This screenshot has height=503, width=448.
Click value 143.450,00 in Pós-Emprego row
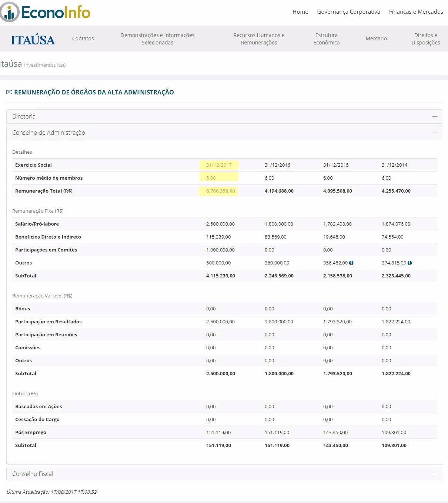pyautogui.click(x=335, y=433)
